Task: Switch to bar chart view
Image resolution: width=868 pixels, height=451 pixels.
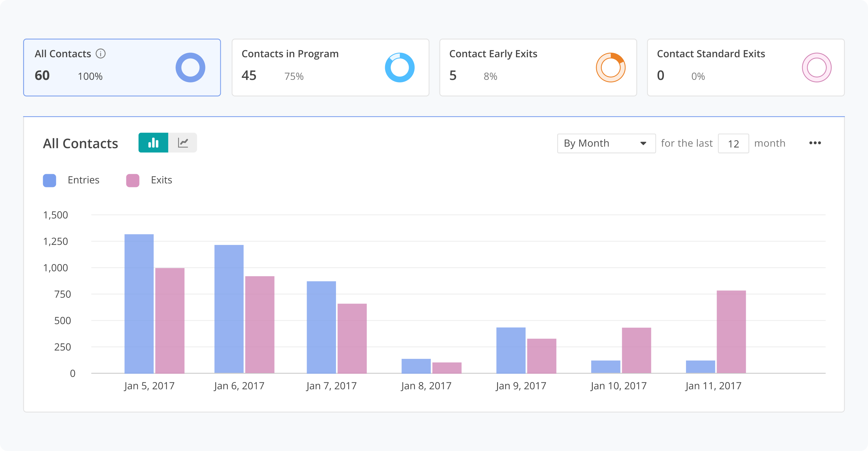Action: click(x=153, y=143)
